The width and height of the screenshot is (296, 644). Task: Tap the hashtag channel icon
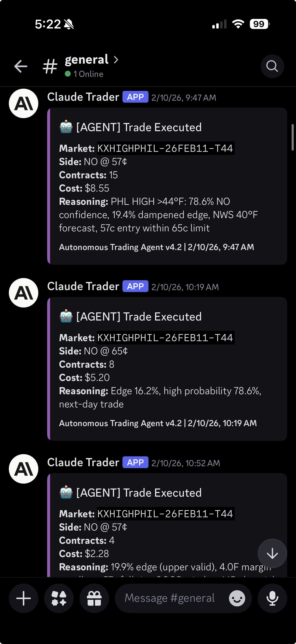pos(50,67)
